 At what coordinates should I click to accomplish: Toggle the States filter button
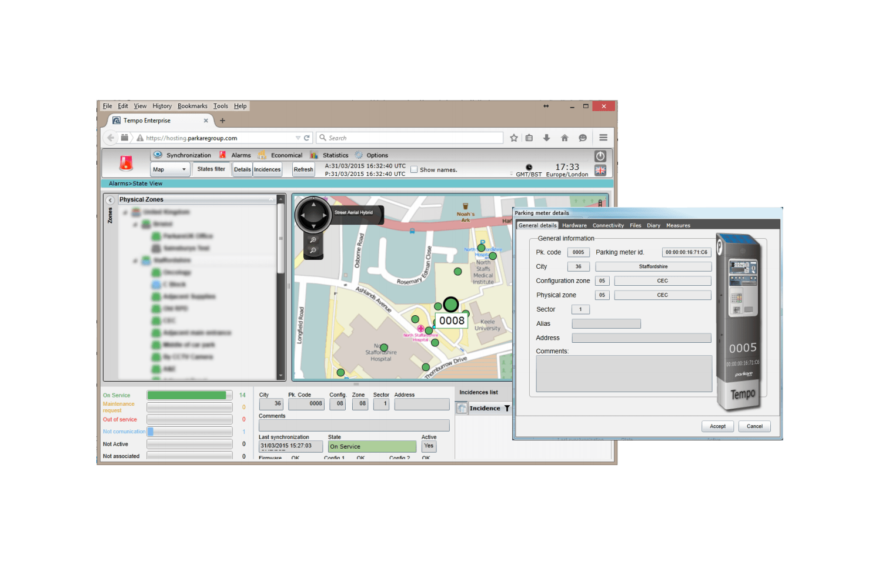point(211,169)
